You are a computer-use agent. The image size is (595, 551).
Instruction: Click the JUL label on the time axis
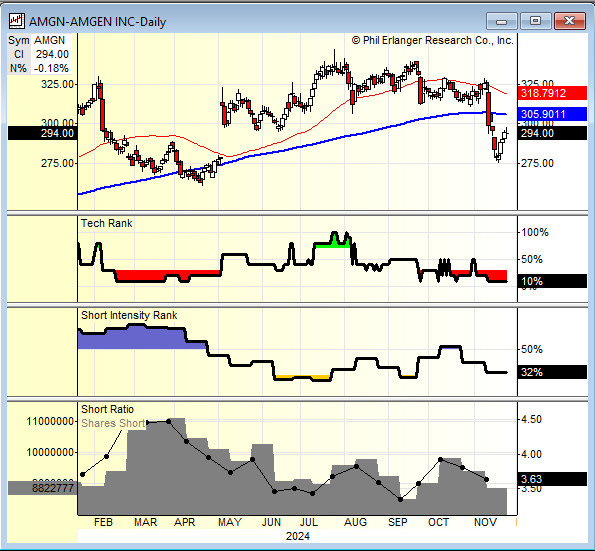309,523
